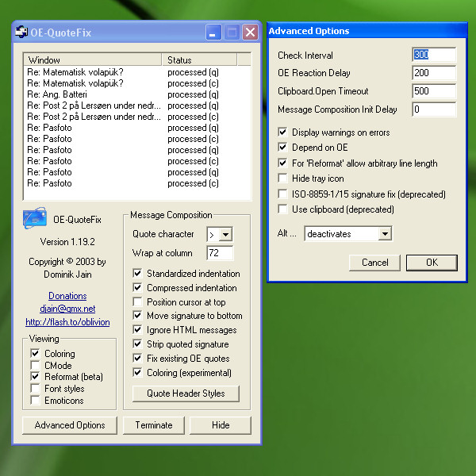
Task: Select the 'Re: Ang. Batteri' row
Action: pyautogui.click(x=137, y=94)
